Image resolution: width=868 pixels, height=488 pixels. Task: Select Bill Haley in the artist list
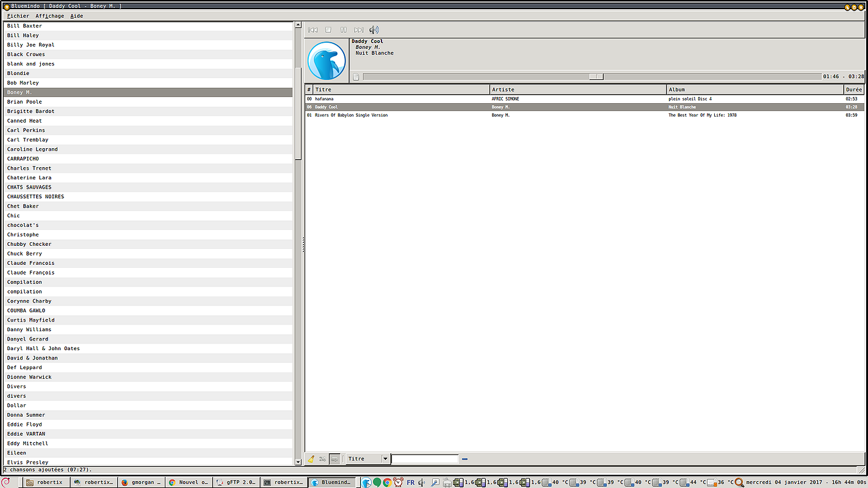pyautogui.click(x=148, y=35)
